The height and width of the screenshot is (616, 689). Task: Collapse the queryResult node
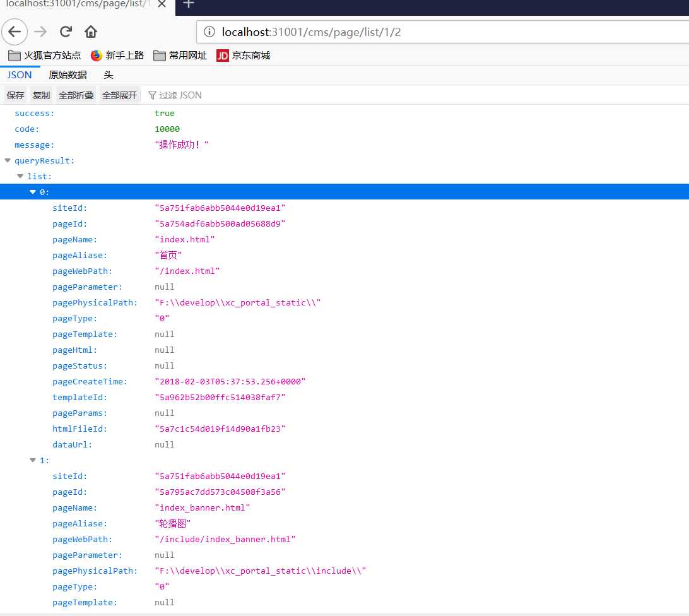tap(8, 160)
